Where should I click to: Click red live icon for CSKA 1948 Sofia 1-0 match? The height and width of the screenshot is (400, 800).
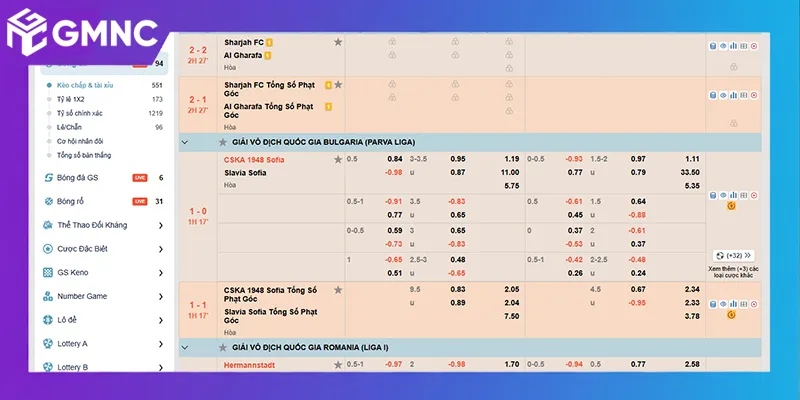[754, 195]
